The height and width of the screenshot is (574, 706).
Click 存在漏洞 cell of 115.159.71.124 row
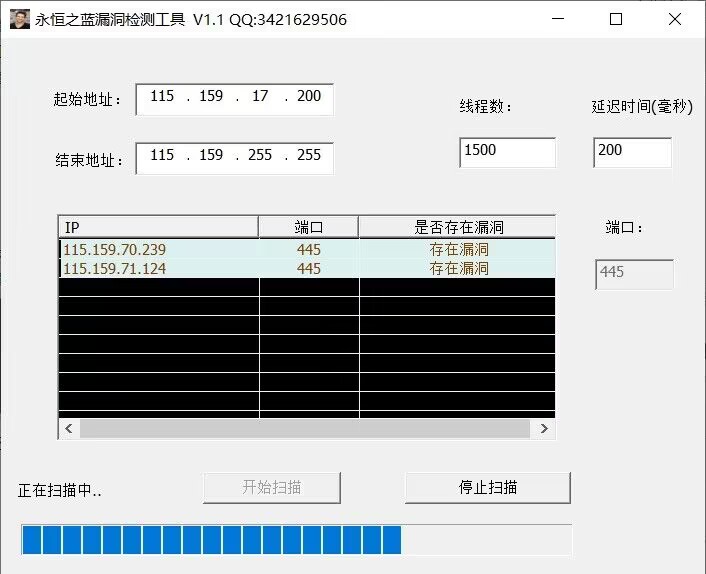458,268
